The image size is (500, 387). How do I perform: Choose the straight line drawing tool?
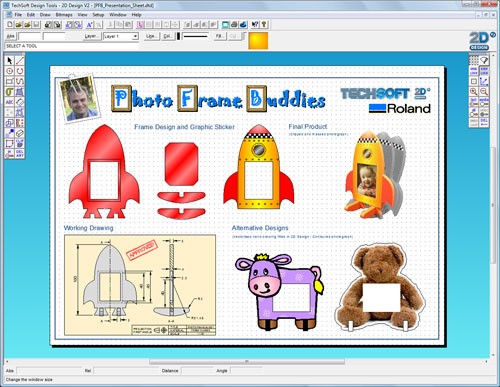20,60
